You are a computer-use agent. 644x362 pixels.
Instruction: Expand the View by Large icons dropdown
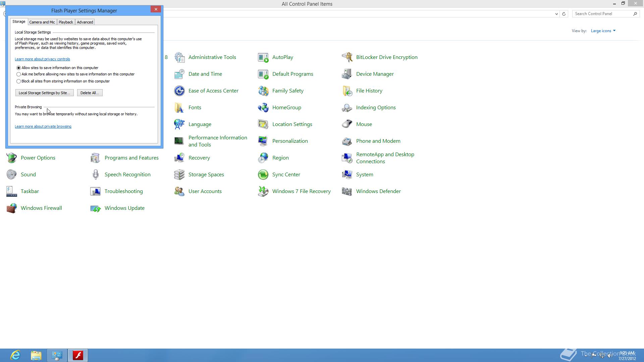603,31
